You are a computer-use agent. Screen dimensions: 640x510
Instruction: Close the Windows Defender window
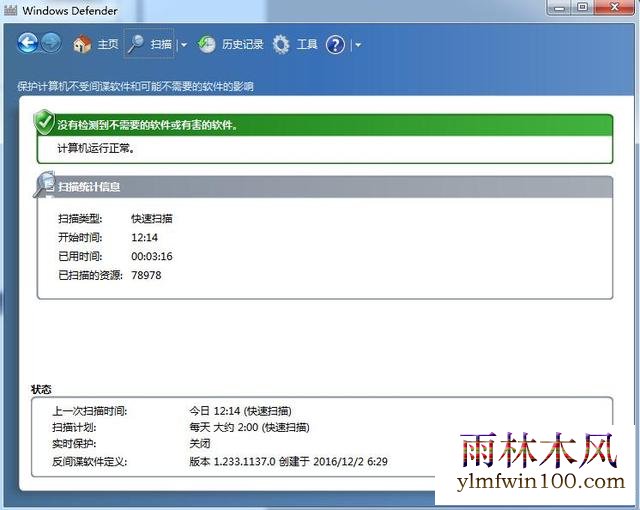[x=615, y=7]
